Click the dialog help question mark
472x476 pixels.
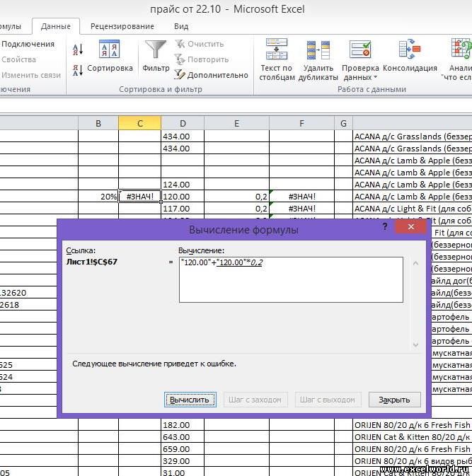click(x=385, y=226)
